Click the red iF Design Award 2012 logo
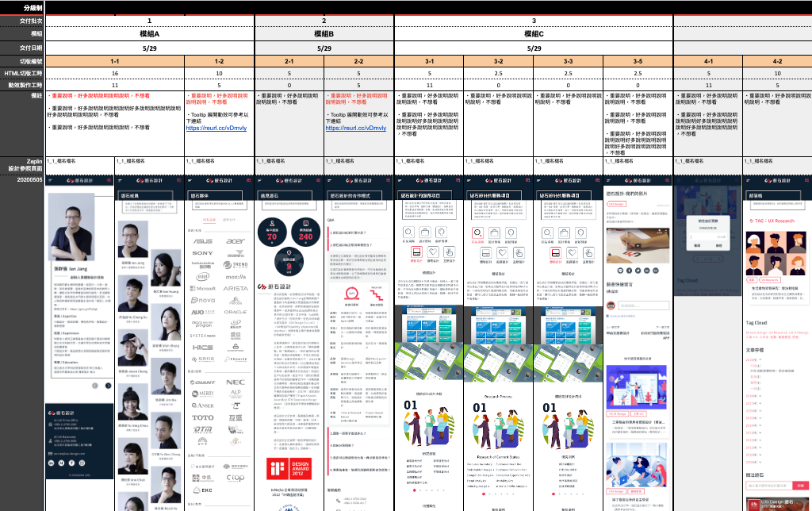The image size is (812, 511). (289, 469)
